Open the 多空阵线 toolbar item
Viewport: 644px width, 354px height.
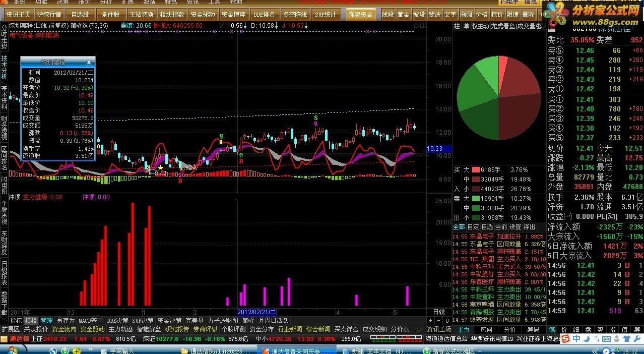point(295,14)
